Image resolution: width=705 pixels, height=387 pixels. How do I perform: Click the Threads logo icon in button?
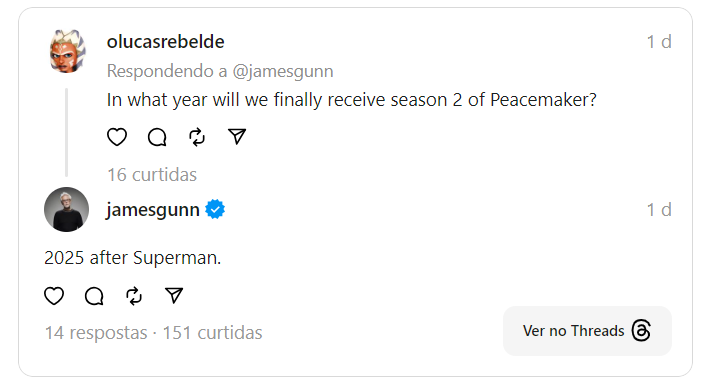click(x=641, y=331)
